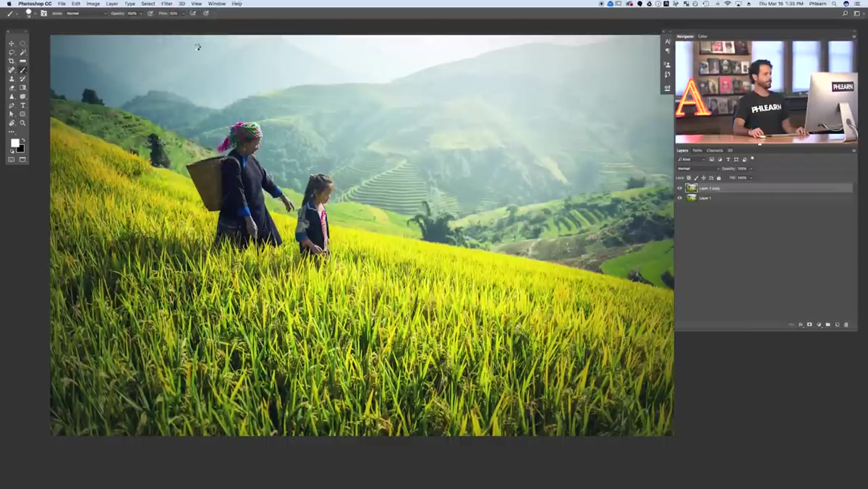Screen dimensions: 868x489
Task: Switch to the Channels tab
Action: [715, 150]
